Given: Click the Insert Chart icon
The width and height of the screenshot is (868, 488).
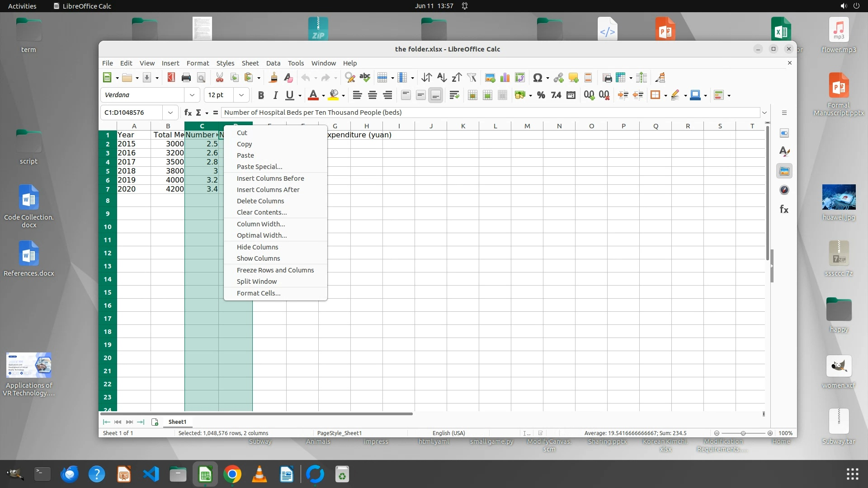Looking at the screenshot, I should [x=505, y=78].
